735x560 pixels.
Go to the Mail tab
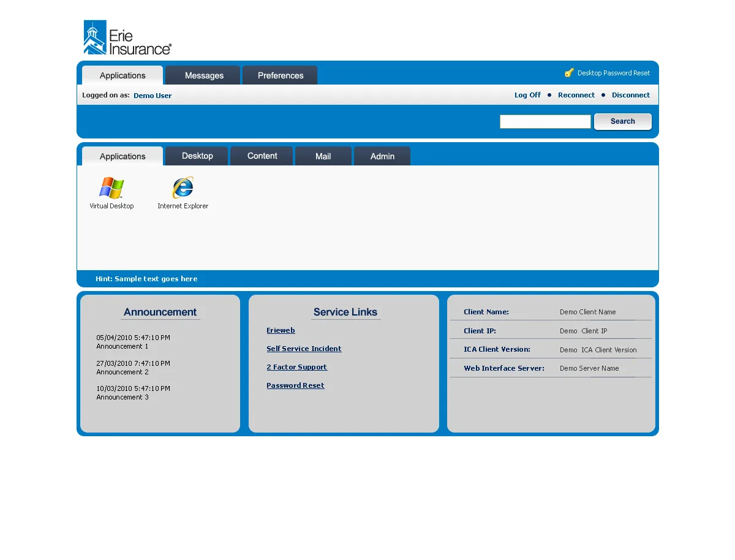click(323, 156)
